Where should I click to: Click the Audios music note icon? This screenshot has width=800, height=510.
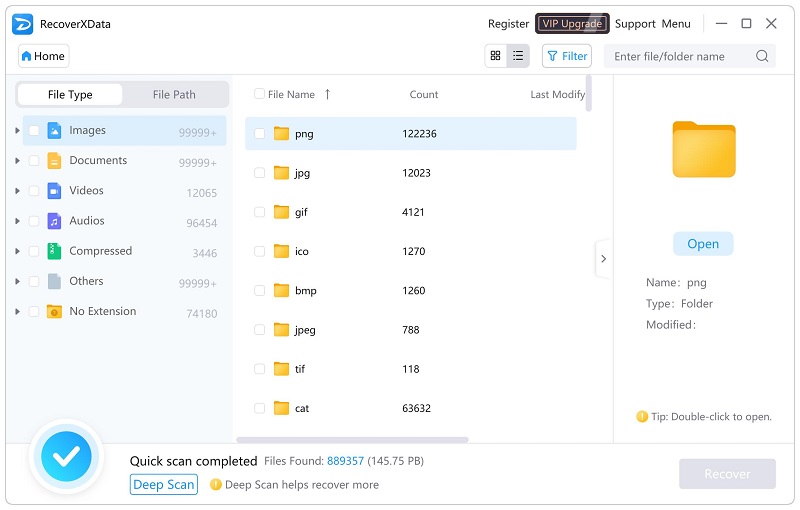[x=54, y=221]
